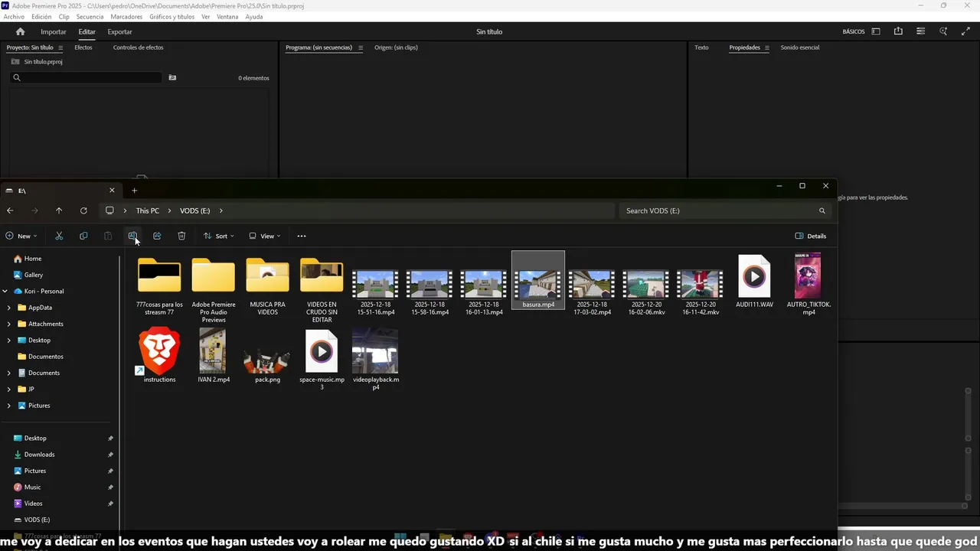Open the Workspaces layout icon in Premiere
This screenshot has width=980, height=551.
[876, 31]
